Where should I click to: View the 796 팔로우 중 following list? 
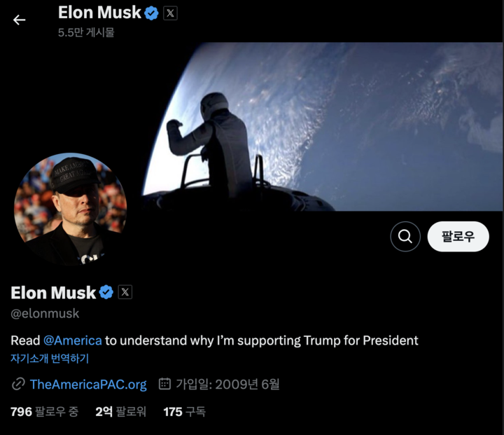pos(44,412)
